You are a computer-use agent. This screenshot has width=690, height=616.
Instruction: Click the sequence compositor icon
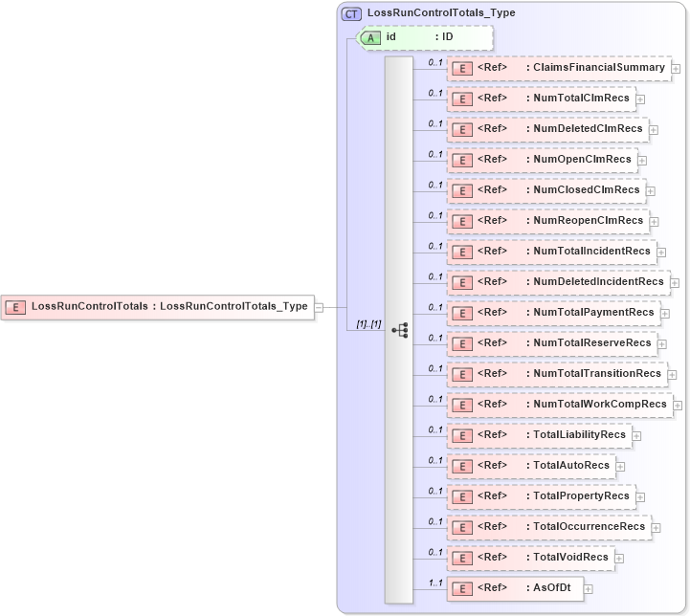click(399, 330)
